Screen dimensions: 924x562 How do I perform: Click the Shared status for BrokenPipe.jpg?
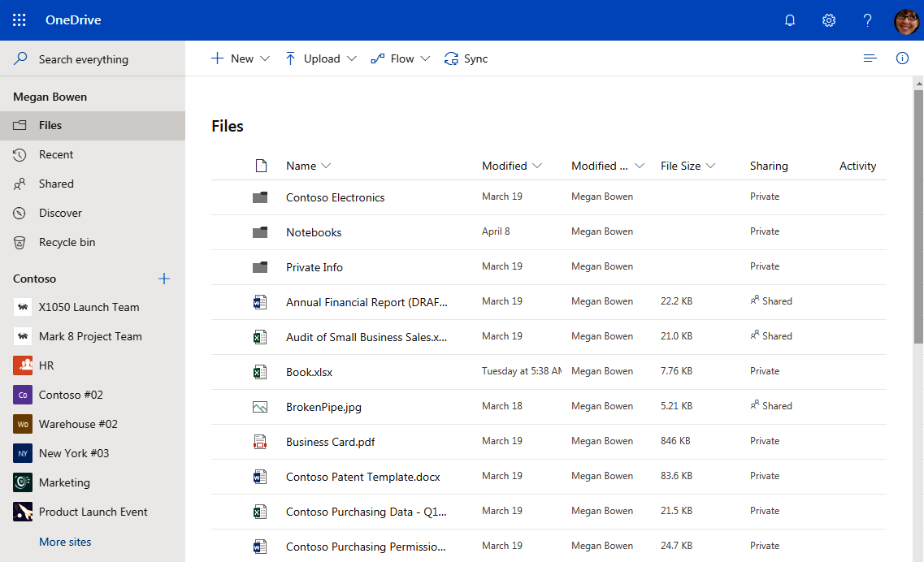tap(770, 406)
